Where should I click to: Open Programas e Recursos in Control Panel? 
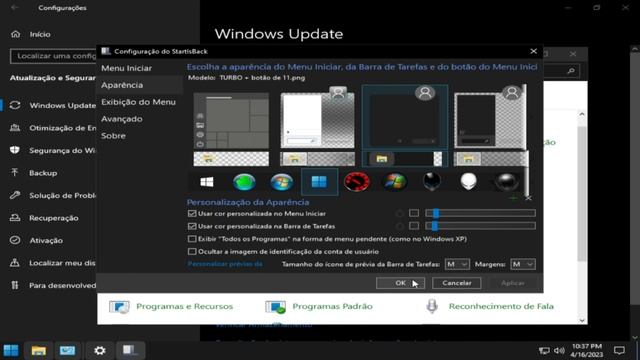coord(171,306)
